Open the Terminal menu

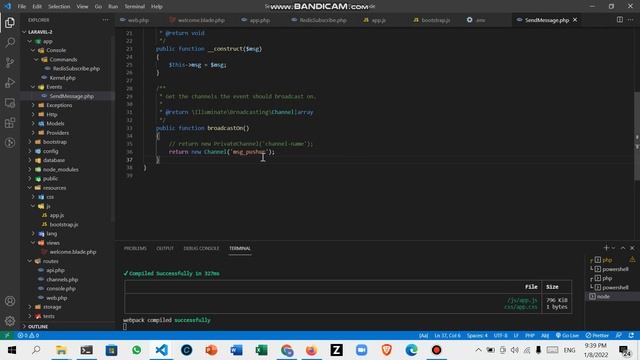(x=134, y=7)
